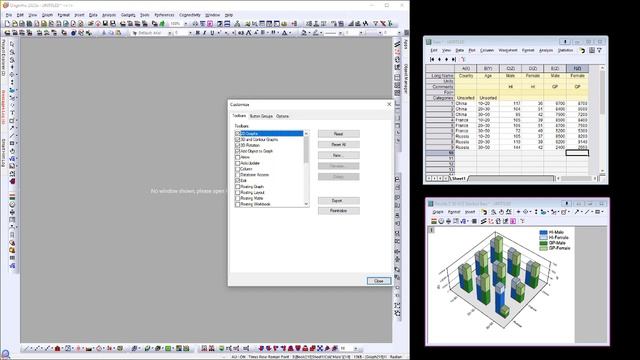Uncheck the Add Object to Graph checkbox
Viewport: 640px width, 360px height.
238,151
